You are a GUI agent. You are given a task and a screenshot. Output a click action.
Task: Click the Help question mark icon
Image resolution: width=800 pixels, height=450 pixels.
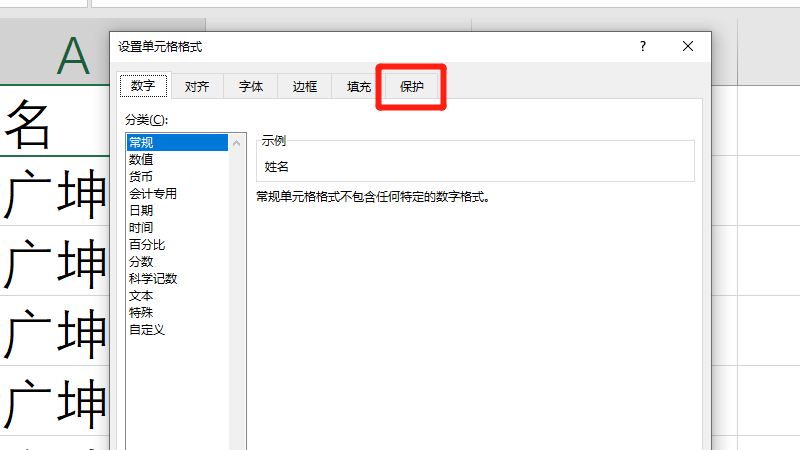click(643, 46)
